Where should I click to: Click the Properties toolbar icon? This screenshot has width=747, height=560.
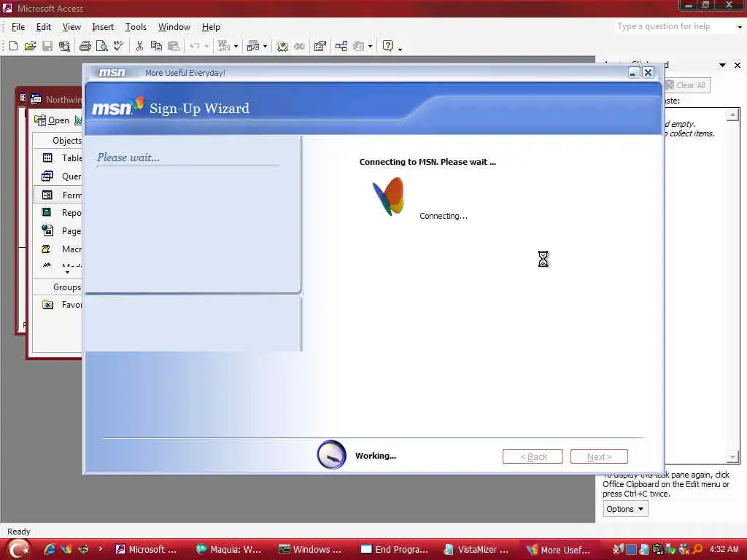click(x=320, y=46)
